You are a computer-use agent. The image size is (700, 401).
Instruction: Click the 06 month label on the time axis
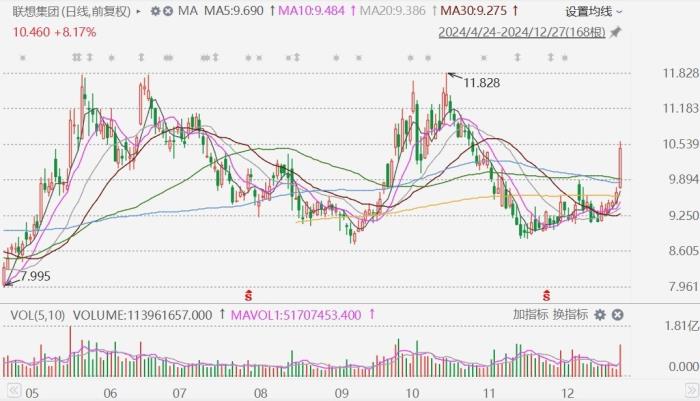[x=110, y=393]
